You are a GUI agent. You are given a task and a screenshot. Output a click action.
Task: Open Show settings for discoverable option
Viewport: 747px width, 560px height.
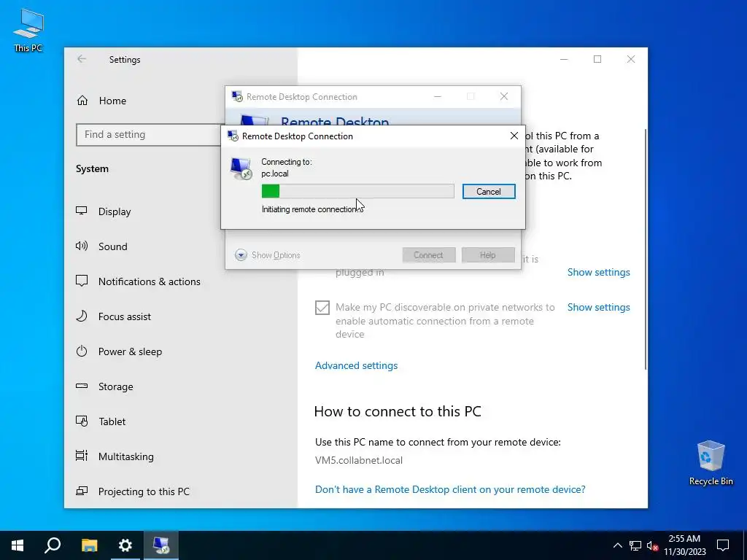click(598, 307)
